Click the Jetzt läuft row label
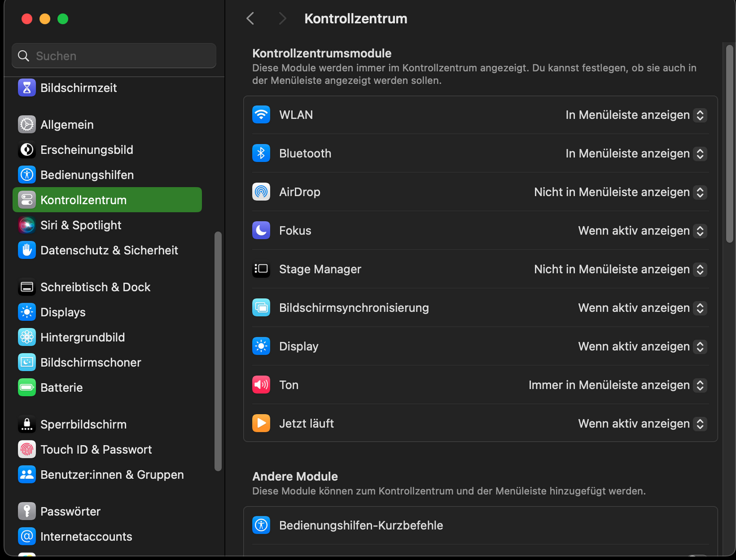 306,423
